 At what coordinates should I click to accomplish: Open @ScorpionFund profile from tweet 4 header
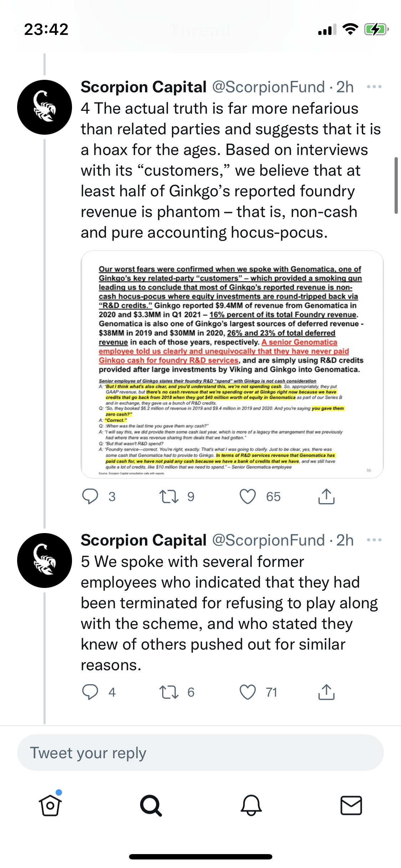pos(268,87)
